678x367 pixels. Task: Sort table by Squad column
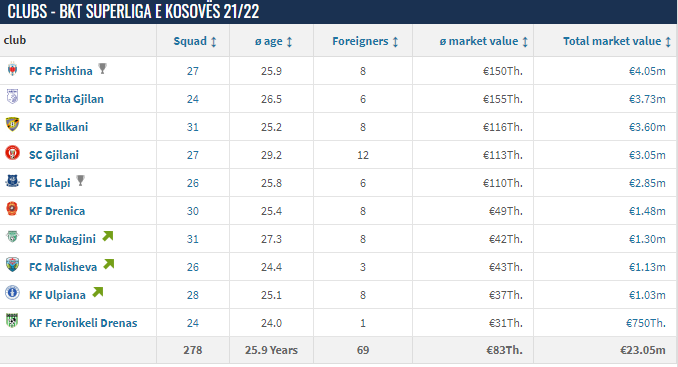(195, 41)
